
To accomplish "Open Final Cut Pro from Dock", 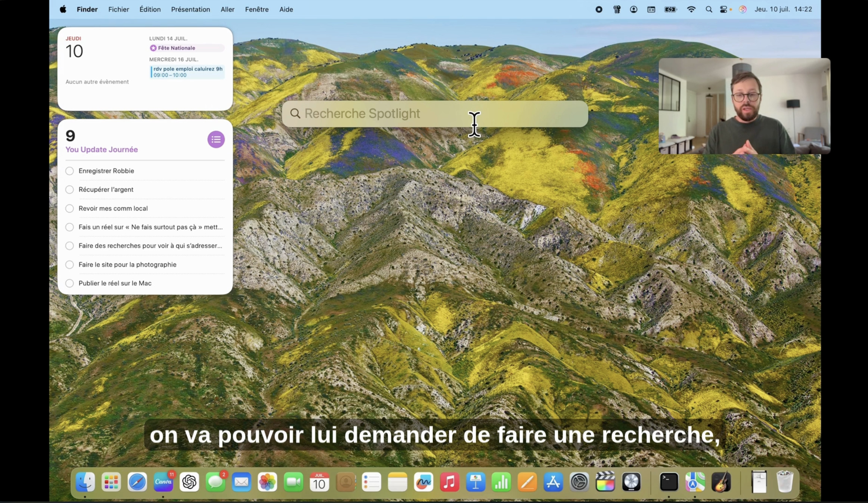I will (x=605, y=482).
